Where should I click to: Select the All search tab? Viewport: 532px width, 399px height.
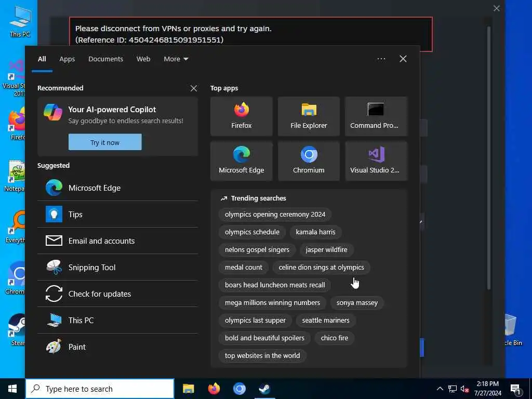tap(42, 59)
